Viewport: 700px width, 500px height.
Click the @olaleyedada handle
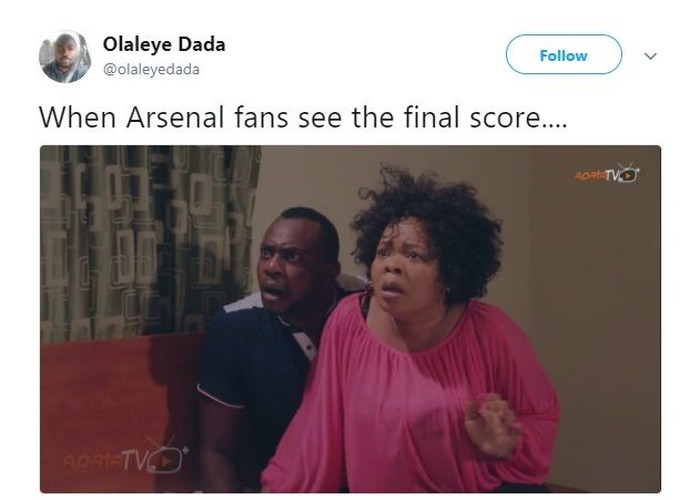(x=151, y=70)
